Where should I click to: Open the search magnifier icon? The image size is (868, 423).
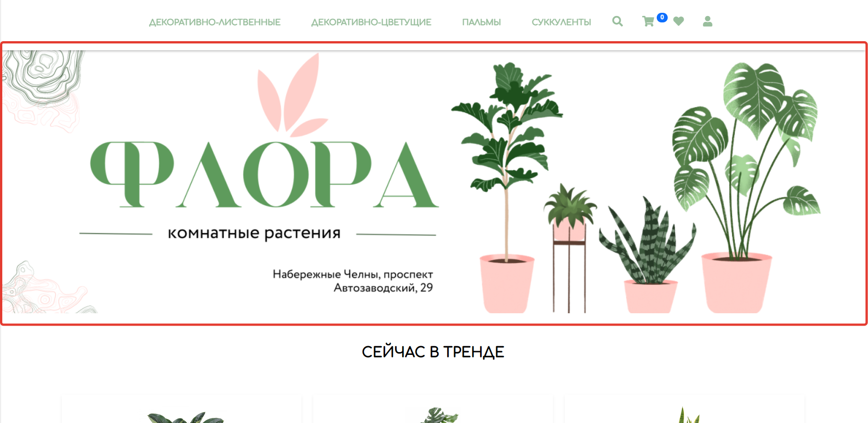coord(617,21)
